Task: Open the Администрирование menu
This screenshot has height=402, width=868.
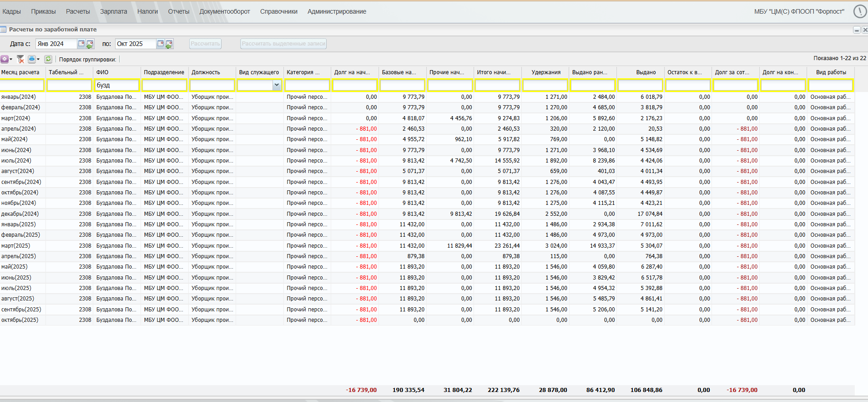Action: point(337,11)
